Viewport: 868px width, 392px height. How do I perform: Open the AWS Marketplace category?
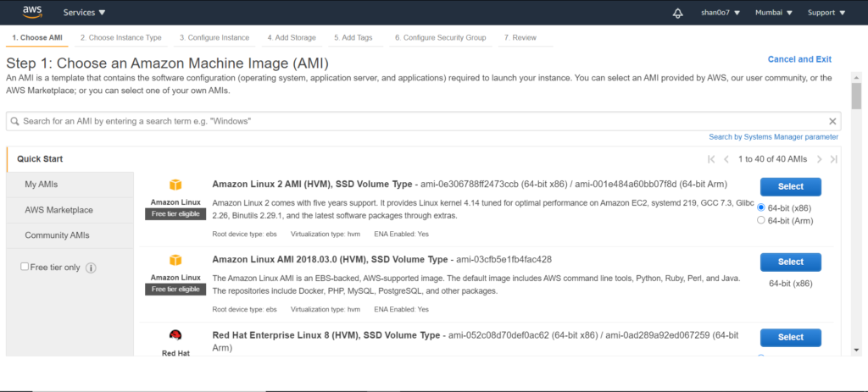(x=70, y=210)
